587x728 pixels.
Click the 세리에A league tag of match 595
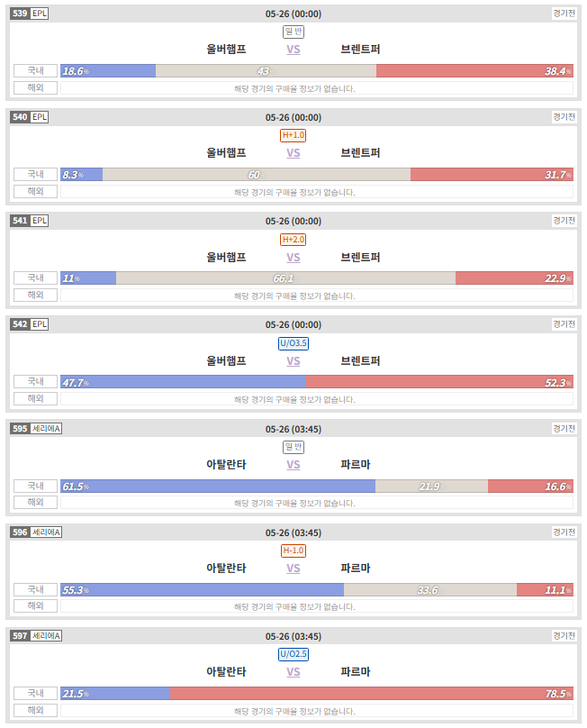(x=46, y=429)
